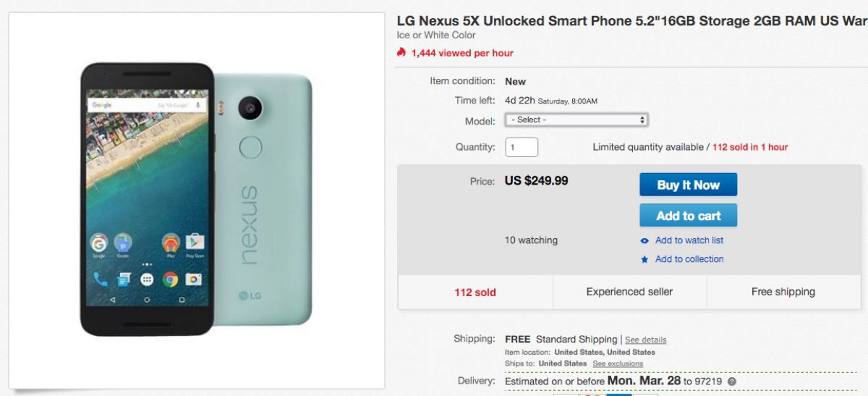Click the eye icon for watch list
Viewport: 868px width, 396px height.
(644, 240)
